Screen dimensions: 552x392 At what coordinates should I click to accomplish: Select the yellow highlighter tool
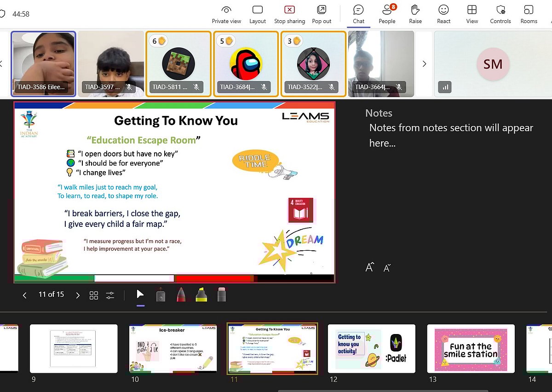[x=201, y=295]
